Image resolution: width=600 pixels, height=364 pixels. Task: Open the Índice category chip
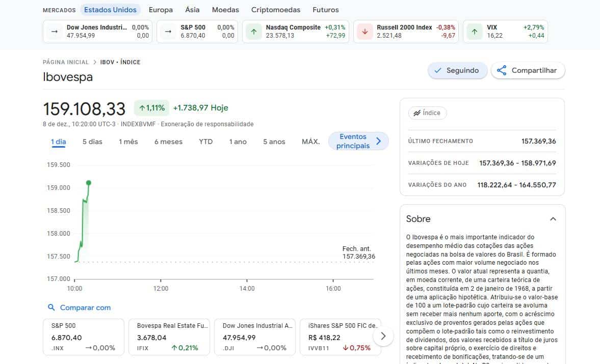pos(427,113)
